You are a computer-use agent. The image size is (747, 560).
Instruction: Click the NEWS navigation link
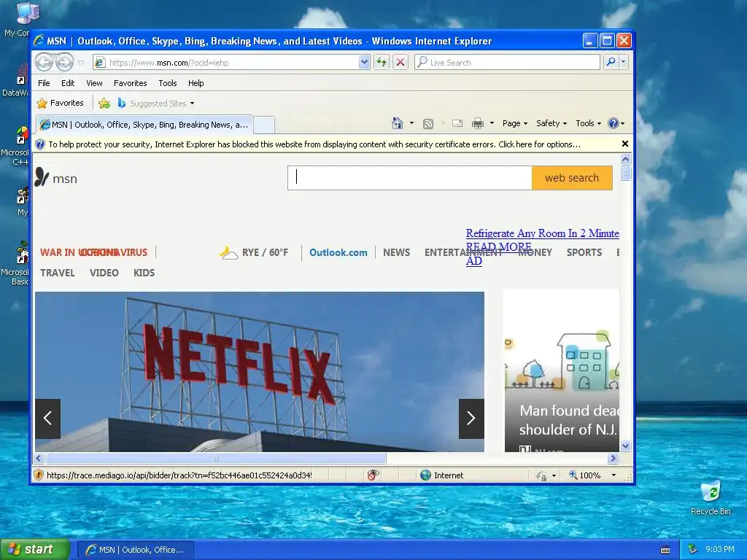pos(396,252)
